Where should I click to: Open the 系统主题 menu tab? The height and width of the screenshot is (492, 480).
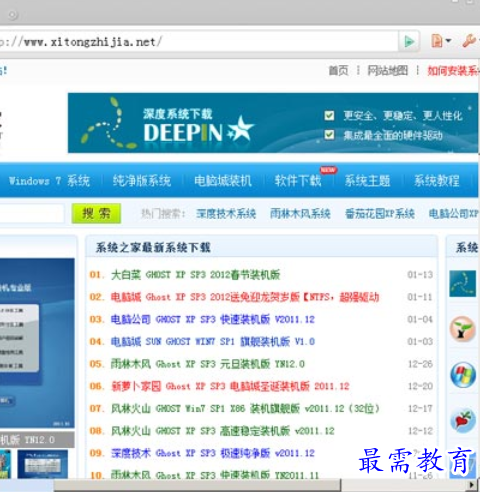367,181
